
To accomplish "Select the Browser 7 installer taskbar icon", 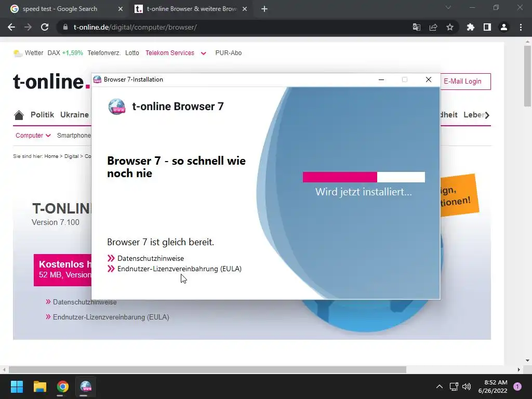I will [x=86, y=387].
